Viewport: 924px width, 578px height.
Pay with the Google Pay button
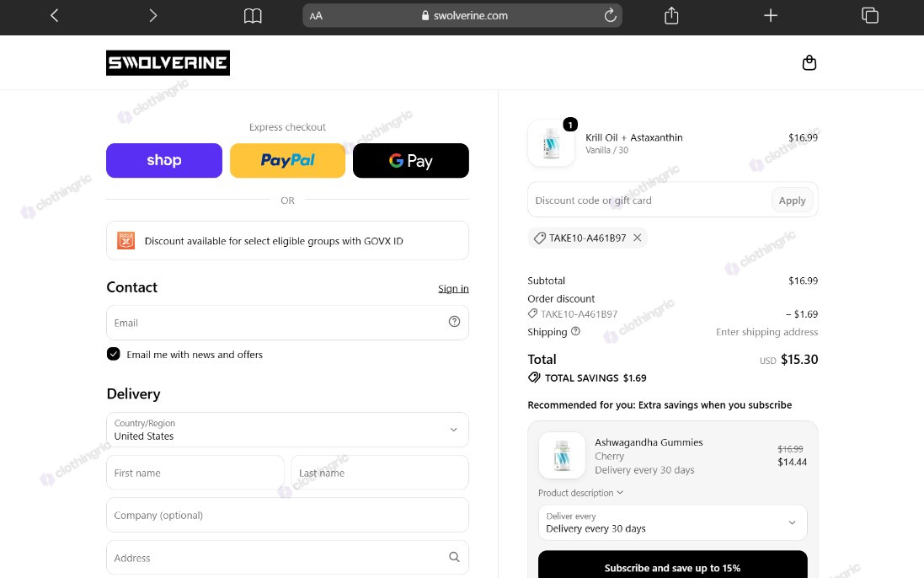click(x=411, y=160)
